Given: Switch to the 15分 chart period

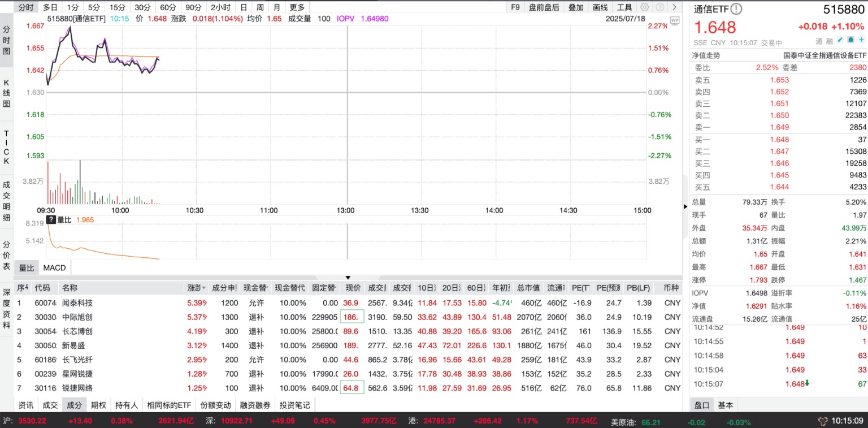Looking at the screenshot, I should 118,7.
